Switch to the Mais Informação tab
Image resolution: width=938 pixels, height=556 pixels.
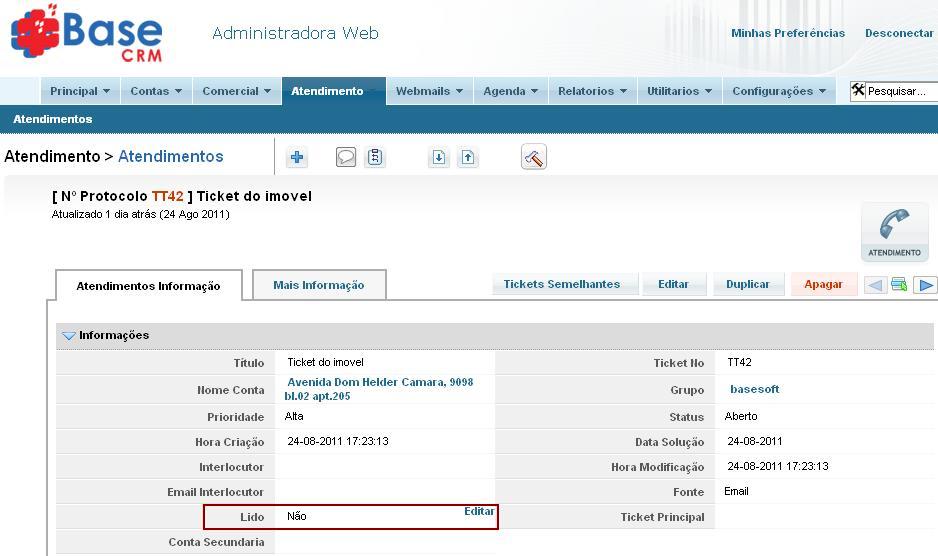(x=318, y=285)
